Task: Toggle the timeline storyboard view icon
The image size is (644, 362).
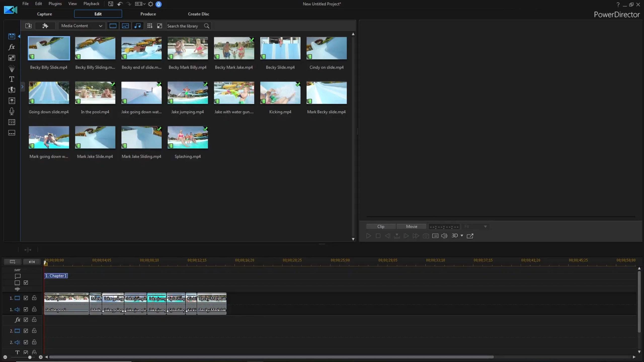Action: pyautogui.click(x=13, y=262)
